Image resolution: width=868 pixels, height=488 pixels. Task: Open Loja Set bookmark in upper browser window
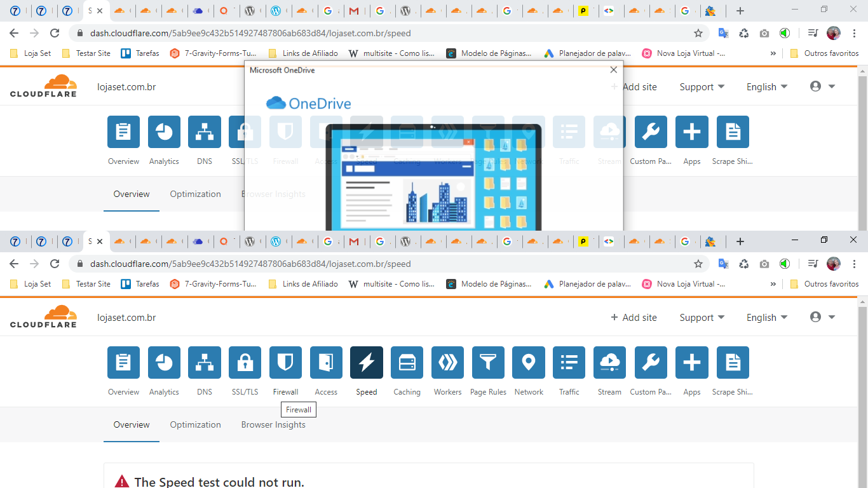tap(31, 53)
